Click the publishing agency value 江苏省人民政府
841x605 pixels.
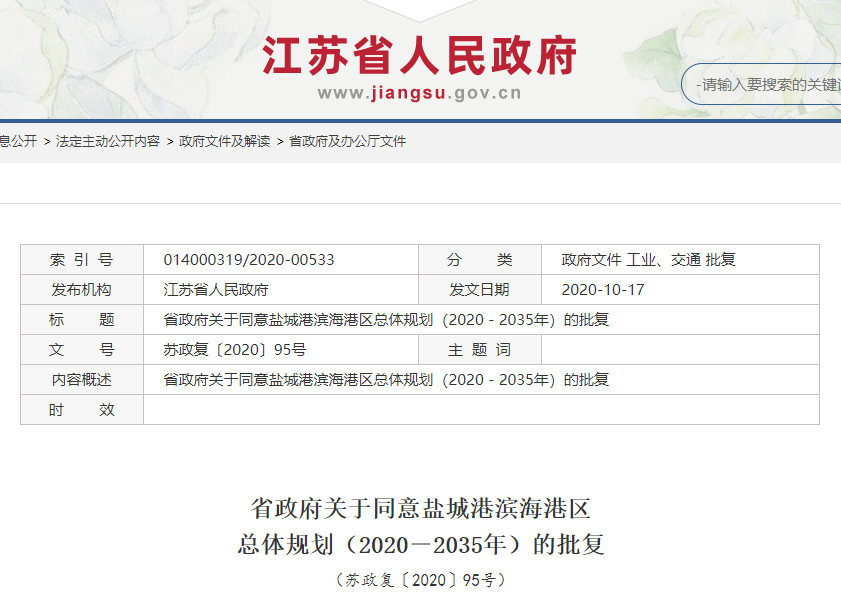[216, 290]
